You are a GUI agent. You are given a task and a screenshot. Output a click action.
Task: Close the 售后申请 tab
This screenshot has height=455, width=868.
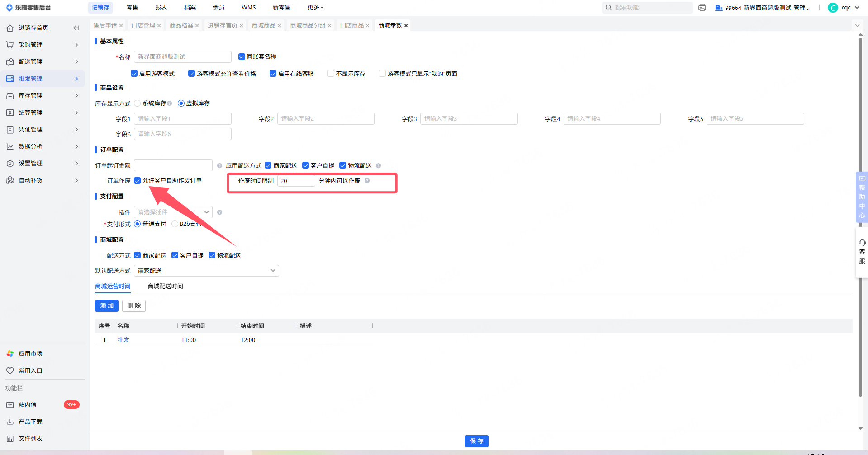(x=121, y=25)
